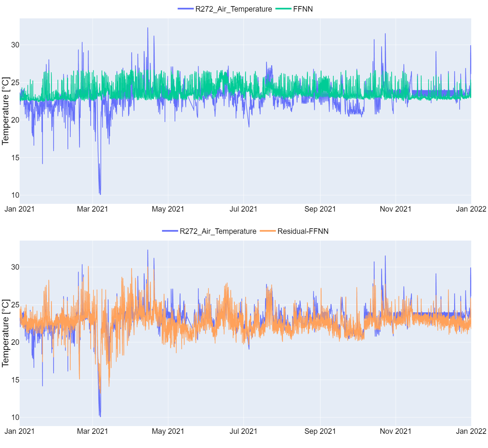488x448 pixels.
Task: Click the 30 y-axis tick in the top chart
Action: (15, 45)
